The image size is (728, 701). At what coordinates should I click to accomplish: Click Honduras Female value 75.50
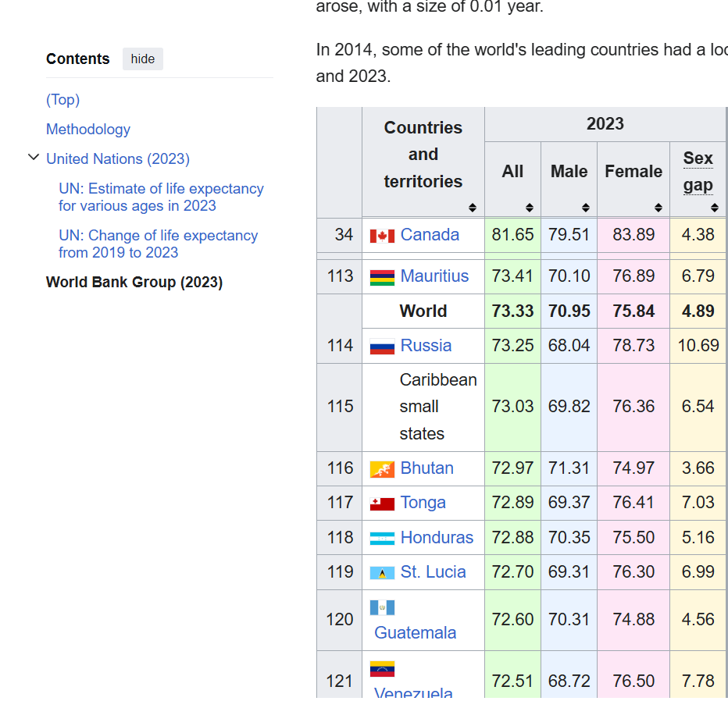[633, 538]
